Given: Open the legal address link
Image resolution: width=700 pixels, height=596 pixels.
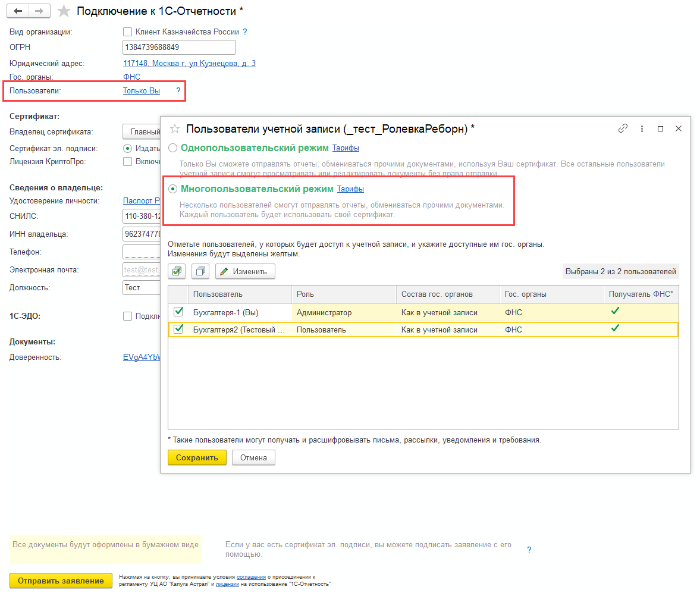Looking at the screenshot, I should [189, 63].
